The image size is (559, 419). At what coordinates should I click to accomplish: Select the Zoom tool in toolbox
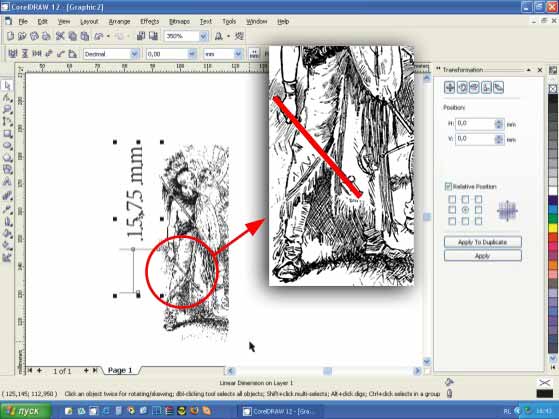(x=7, y=109)
